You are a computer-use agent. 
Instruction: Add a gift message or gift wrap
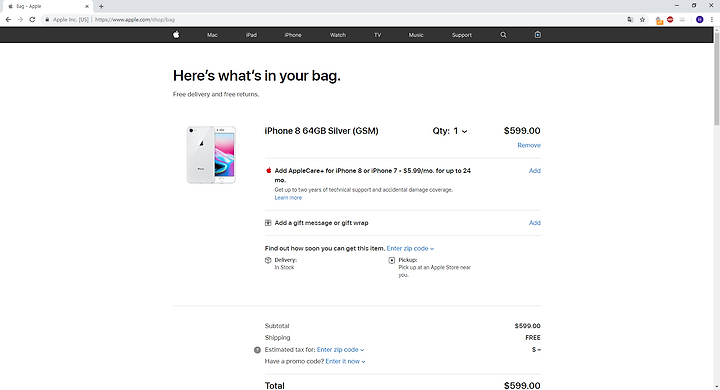534,223
